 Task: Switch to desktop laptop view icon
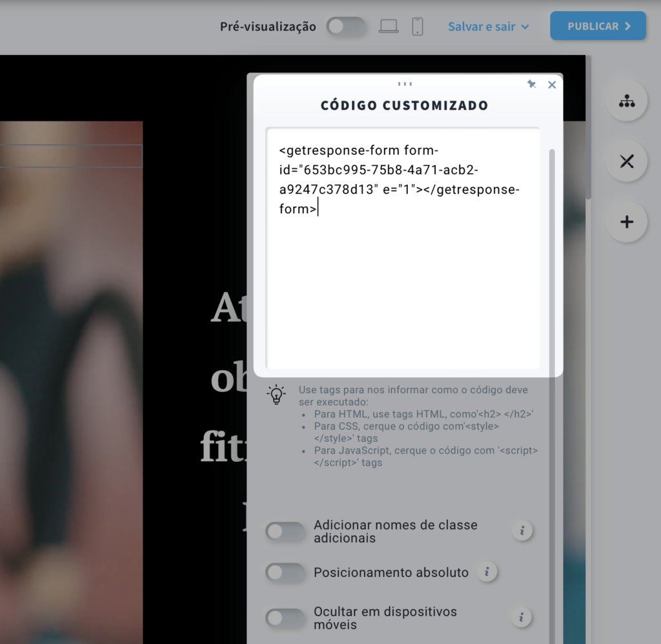(x=388, y=26)
